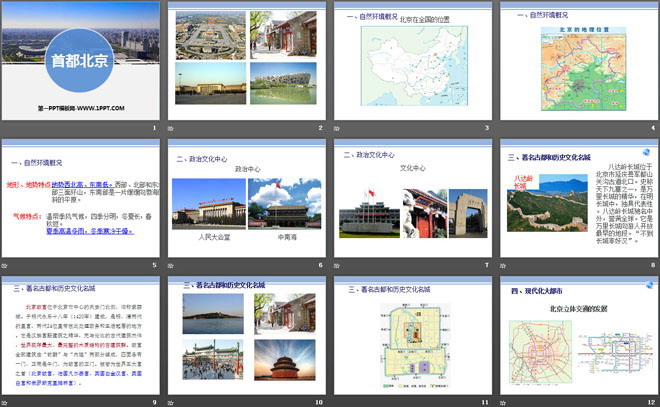The width and height of the screenshot is (660, 407).
Task: Open slide 9 with the 北京故宫 text paragraph
Action: [x=80, y=340]
